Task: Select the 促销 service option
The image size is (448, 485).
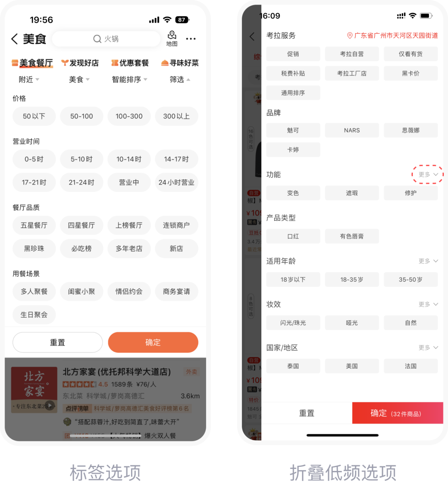Action: coord(293,54)
